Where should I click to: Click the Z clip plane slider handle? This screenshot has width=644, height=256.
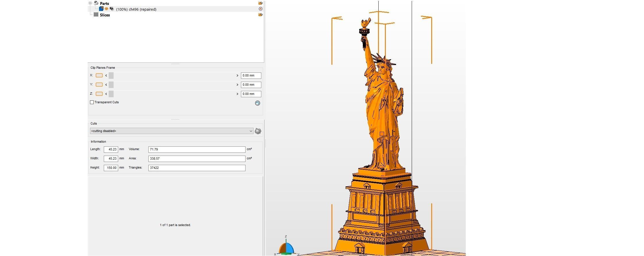111,94
